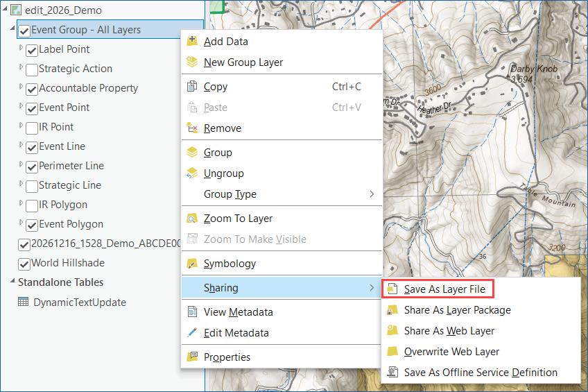Click the Share As Layer Package icon
The height and width of the screenshot is (392, 588).
[x=392, y=310]
